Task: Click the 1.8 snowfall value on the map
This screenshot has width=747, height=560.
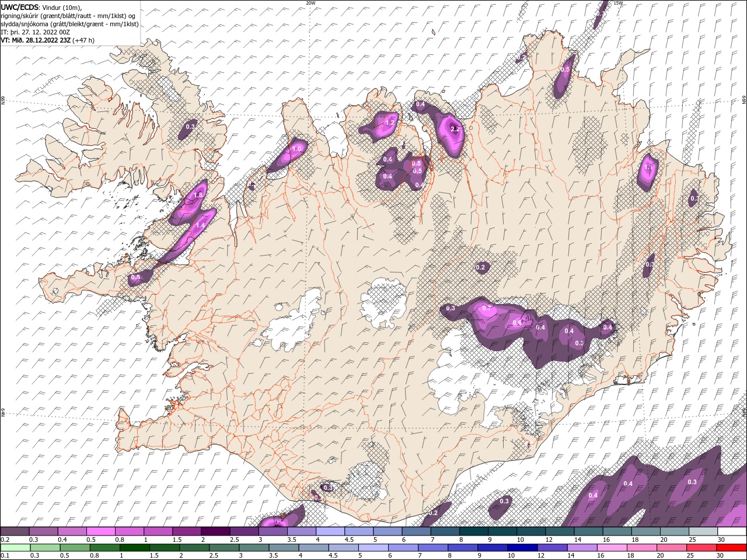Action: click(x=198, y=195)
